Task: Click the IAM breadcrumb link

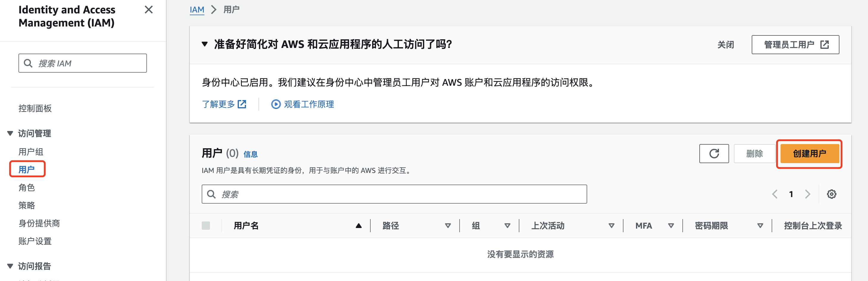Action: point(197,10)
